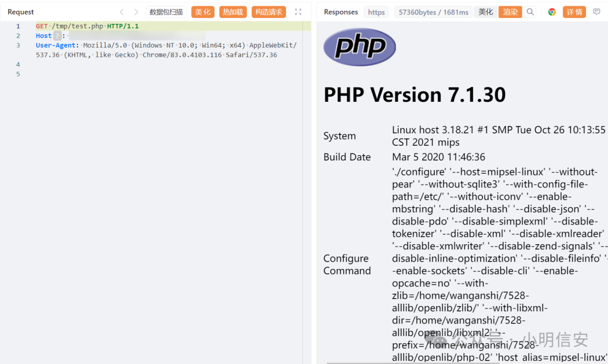Image resolution: width=608 pixels, height=364 pixels.
Task: Select line number 5 in request editor
Action: coord(18,74)
